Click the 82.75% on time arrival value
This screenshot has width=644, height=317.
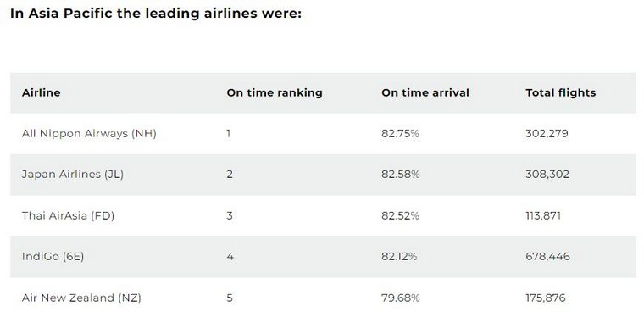(x=400, y=133)
